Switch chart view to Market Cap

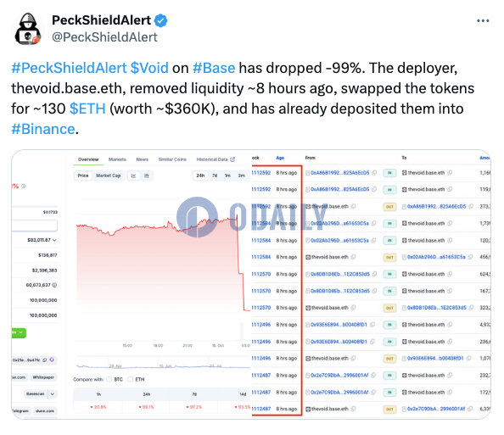pos(109,176)
